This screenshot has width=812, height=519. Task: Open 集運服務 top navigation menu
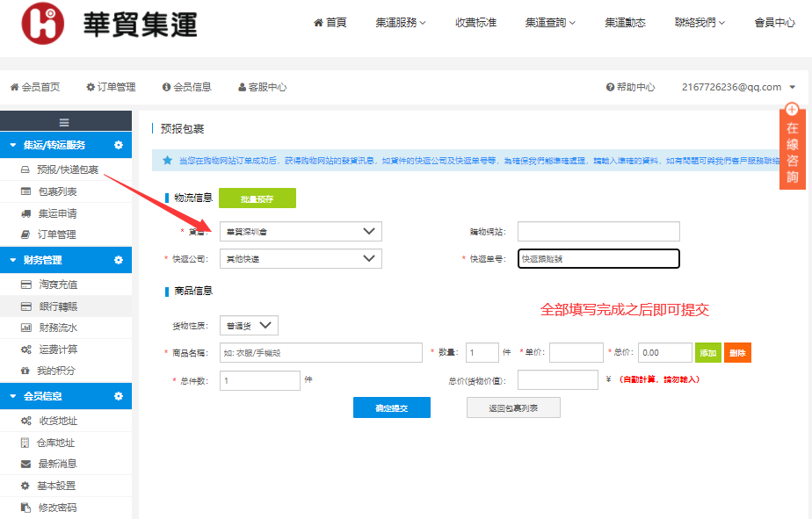tap(400, 23)
